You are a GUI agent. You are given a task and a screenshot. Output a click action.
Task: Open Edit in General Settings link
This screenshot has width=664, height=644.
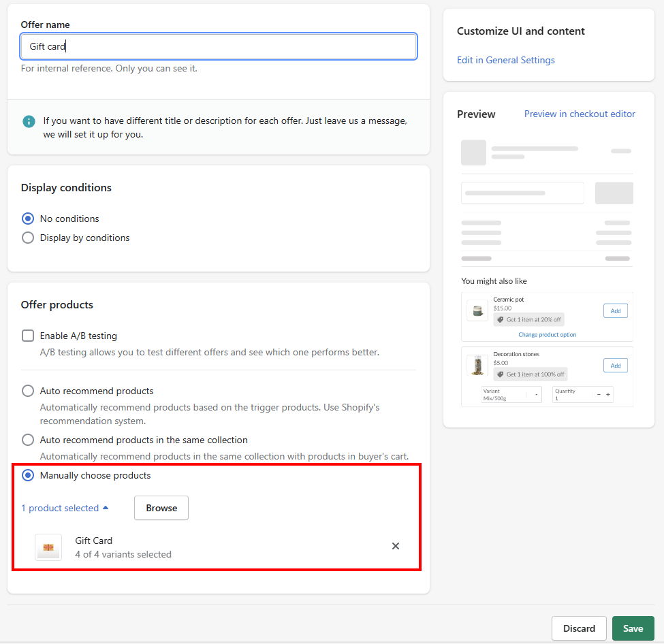coord(505,60)
